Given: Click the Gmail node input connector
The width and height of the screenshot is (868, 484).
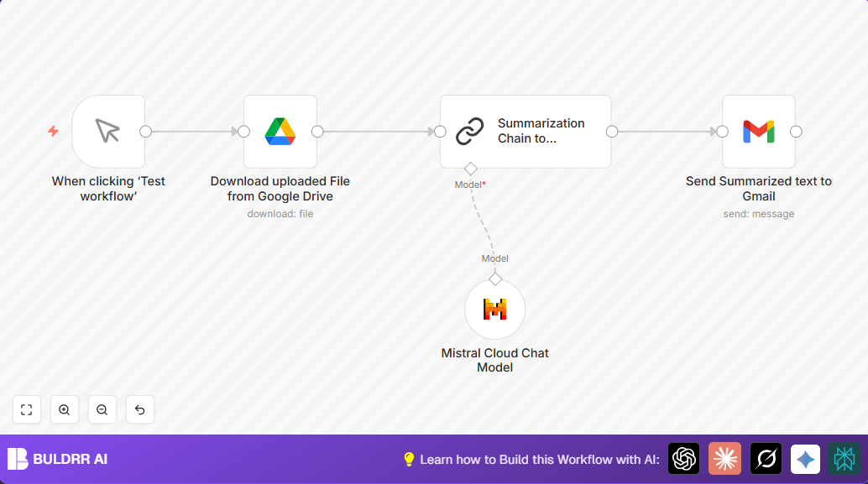Looking at the screenshot, I should (x=723, y=132).
